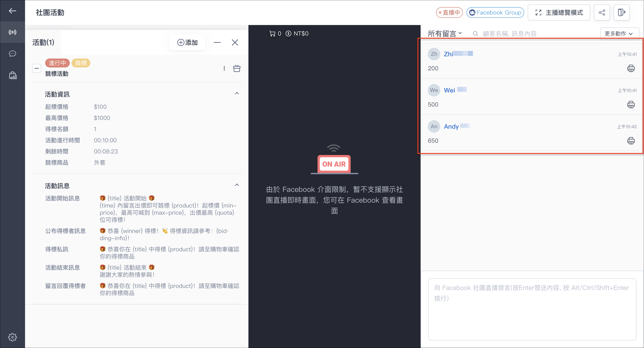Click the 剩餘時間 value 00:08:23
Viewport: 644px width, 348px height.
(106, 151)
